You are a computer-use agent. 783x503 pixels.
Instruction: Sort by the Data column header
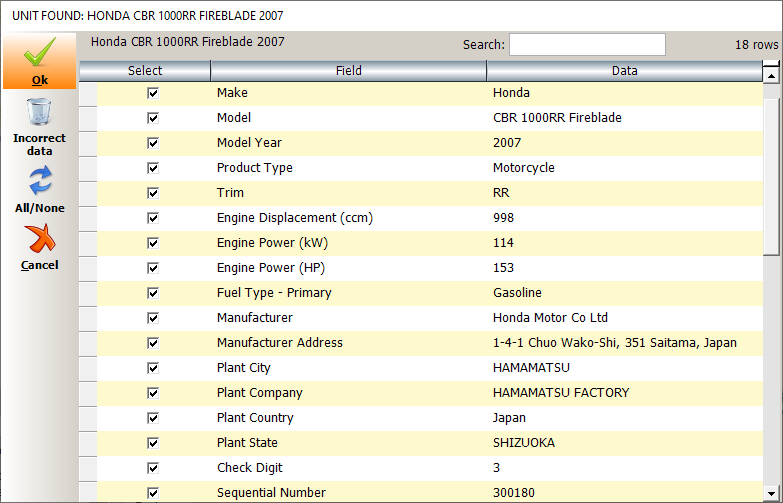pos(625,71)
